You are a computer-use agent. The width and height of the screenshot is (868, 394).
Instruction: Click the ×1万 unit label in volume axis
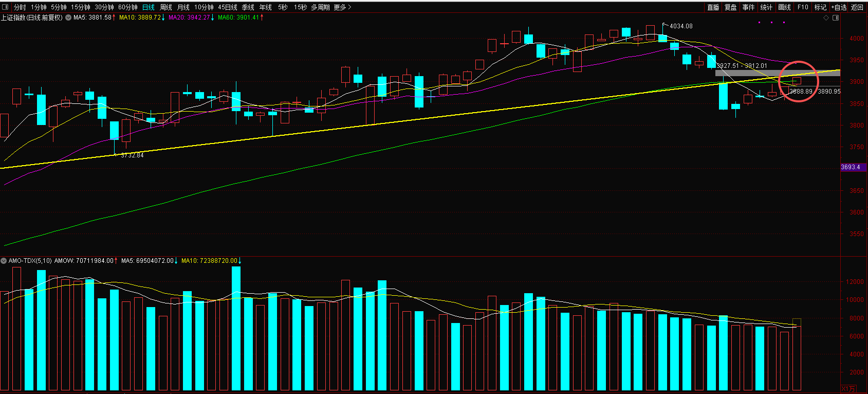848,389
